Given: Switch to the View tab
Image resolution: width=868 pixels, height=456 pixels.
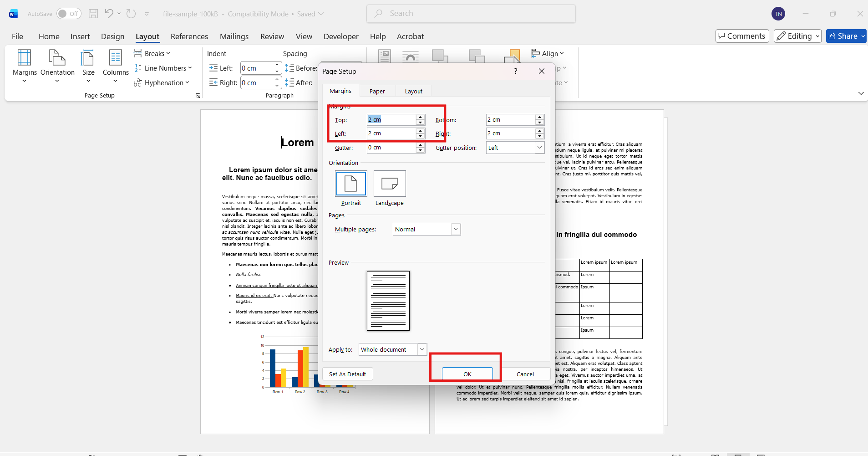Looking at the screenshot, I should click(304, 36).
